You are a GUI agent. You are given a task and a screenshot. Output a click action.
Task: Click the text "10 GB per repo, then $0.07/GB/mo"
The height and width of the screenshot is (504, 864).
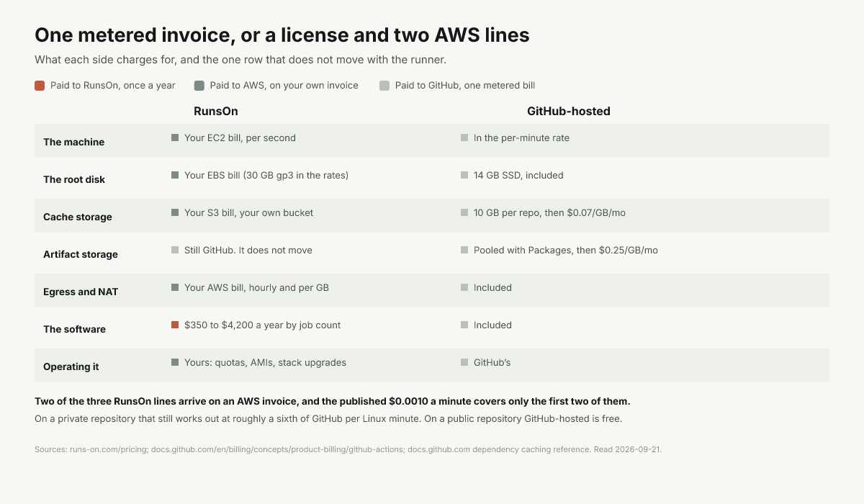coord(550,212)
